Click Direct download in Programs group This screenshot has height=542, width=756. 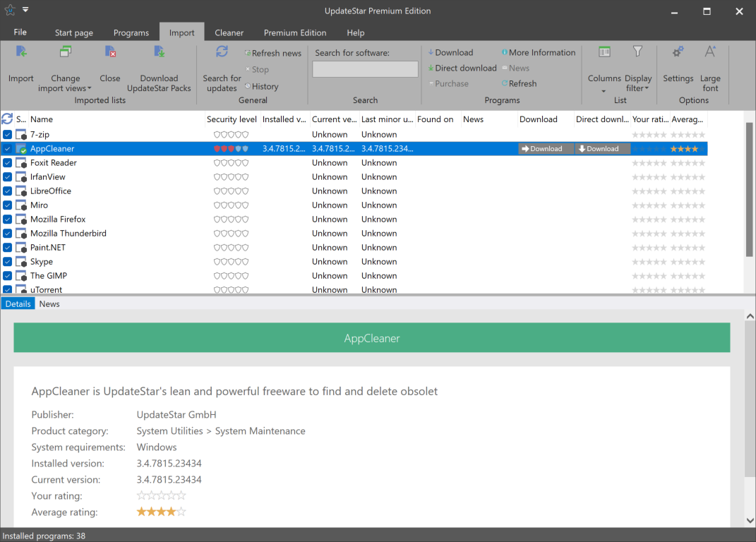(x=462, y=68)
